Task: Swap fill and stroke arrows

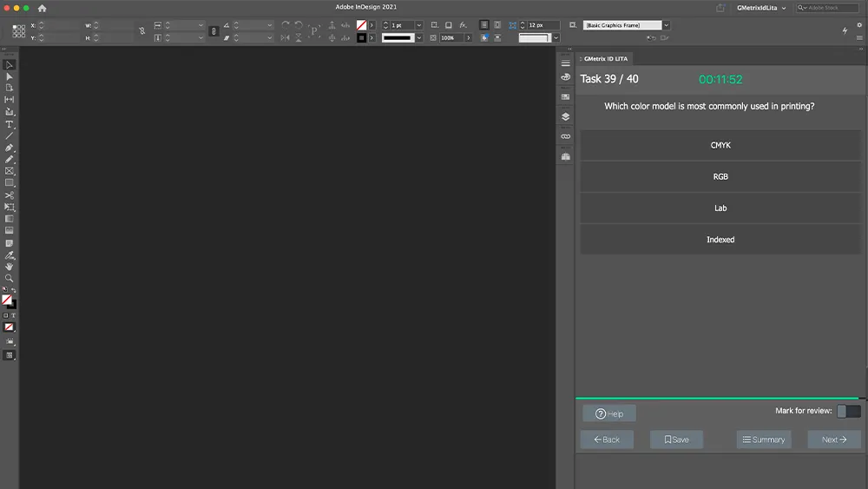Action: pyautogui.click(x=14, y=290)
